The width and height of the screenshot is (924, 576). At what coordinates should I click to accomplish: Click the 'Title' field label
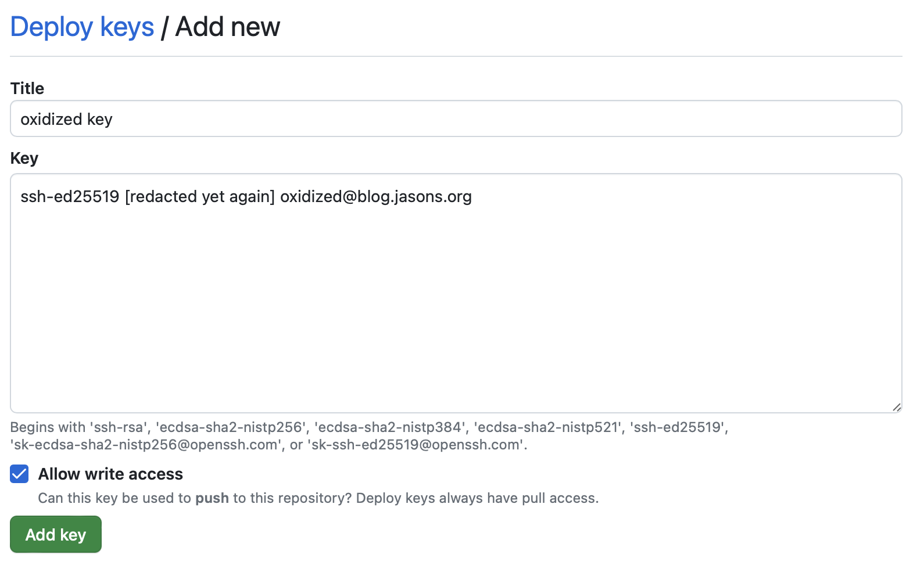27,88
